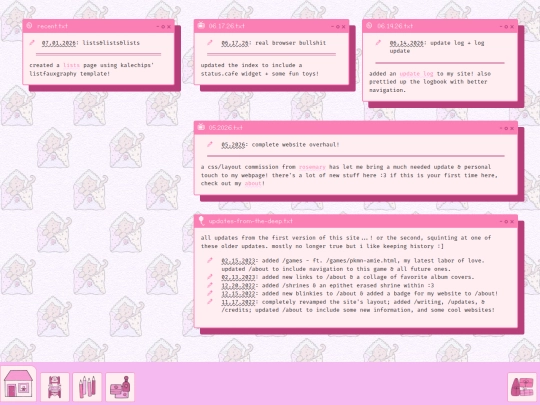Open the perfume bottle and cards icon

120,387
